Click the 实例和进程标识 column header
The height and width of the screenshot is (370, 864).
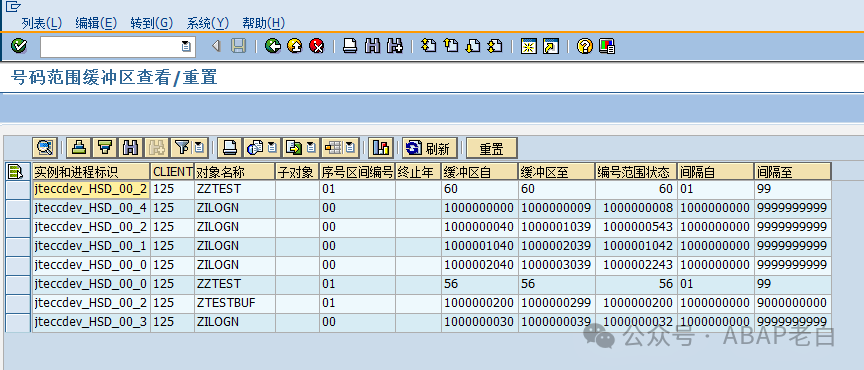[91, 172]
